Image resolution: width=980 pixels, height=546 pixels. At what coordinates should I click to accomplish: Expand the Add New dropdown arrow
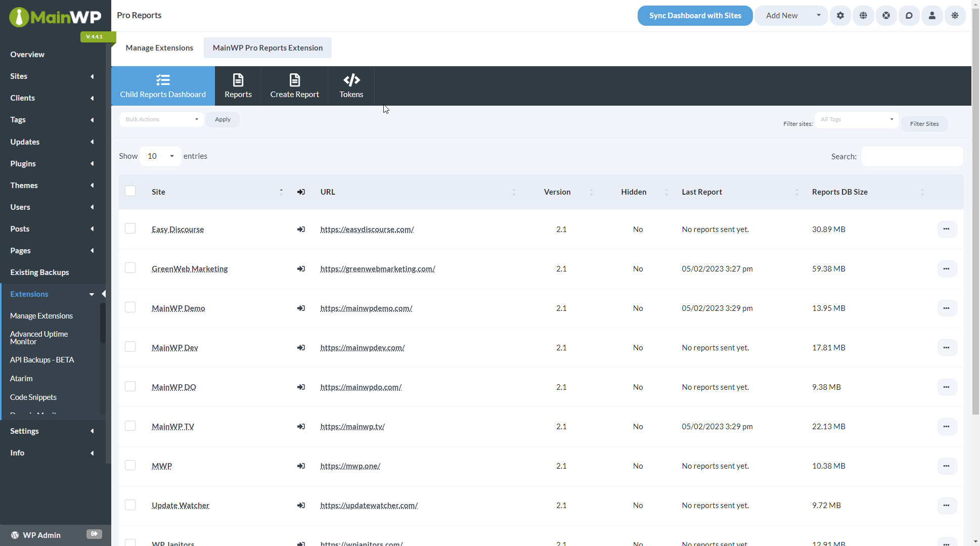coord(818,16)
